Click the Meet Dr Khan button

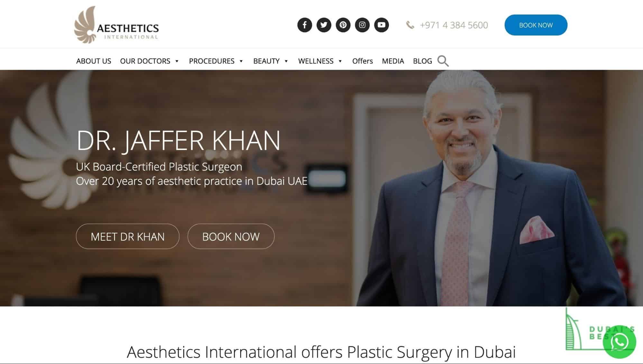(128, 236)
